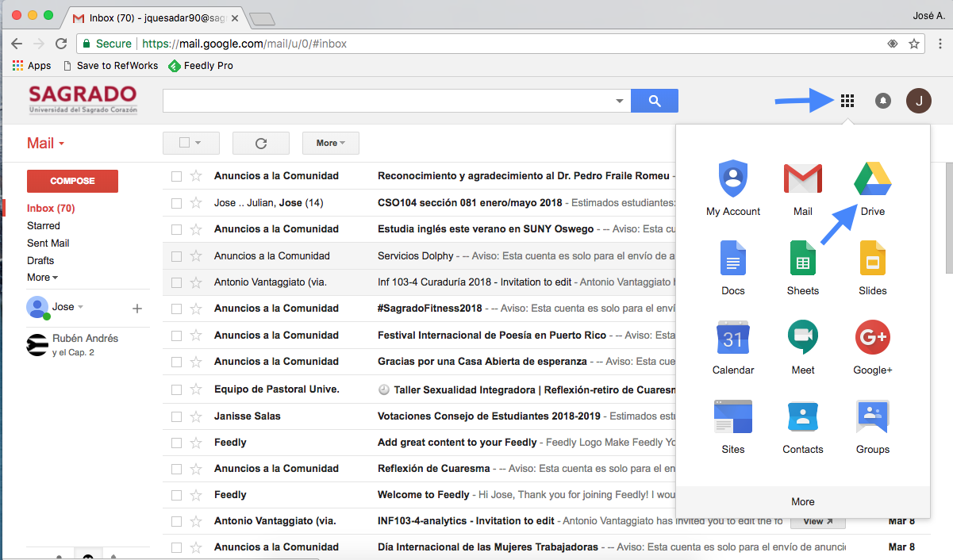Select the Reconocimiento y agradecimiento email checkbox
Image resolution: width=953 pixels, height=560 pixels.
pyautogui.click(x=176, y=176)
